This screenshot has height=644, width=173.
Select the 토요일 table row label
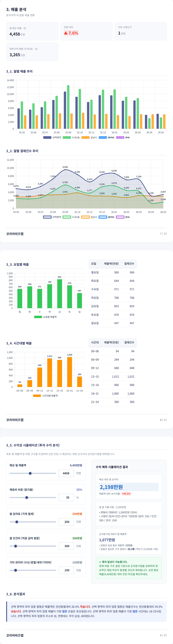point(95,315)
